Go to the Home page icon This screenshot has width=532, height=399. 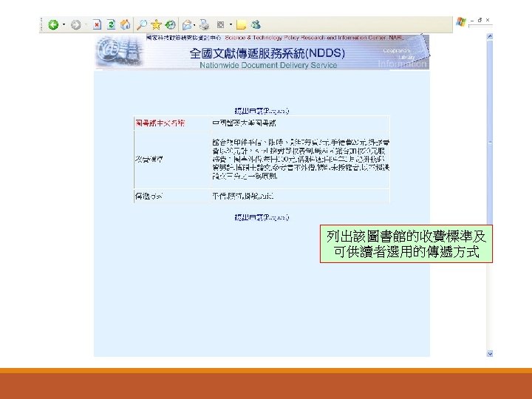coord(125,24)
